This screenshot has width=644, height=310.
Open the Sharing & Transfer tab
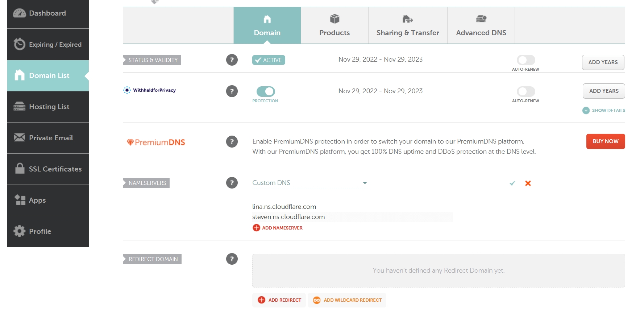408,25
